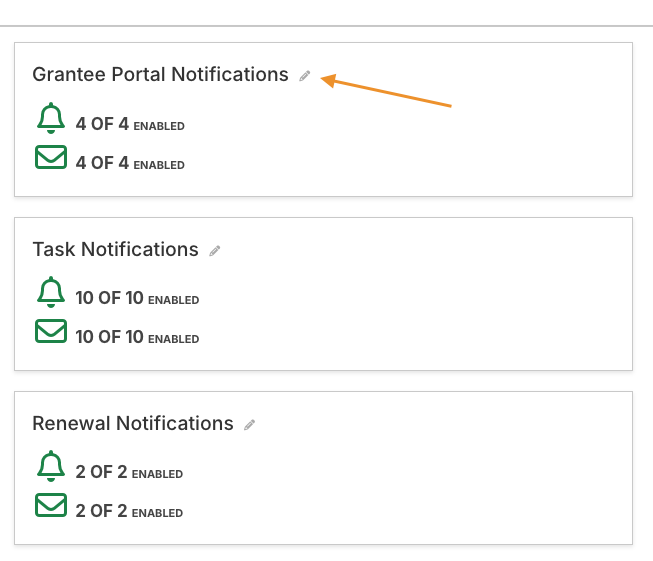Image resolution: width=653 pixels, height=561 pixels.
Task: Click the bell icon in Task Notifications
Action: [x=50, y=294]
